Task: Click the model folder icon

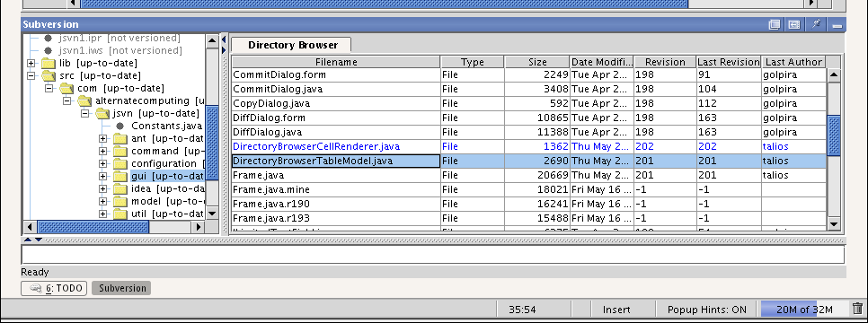Action: [x=120, y=201]
